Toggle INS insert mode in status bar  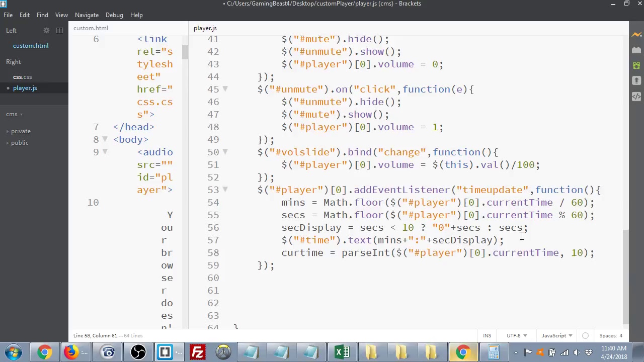click(x=487, y=336)
